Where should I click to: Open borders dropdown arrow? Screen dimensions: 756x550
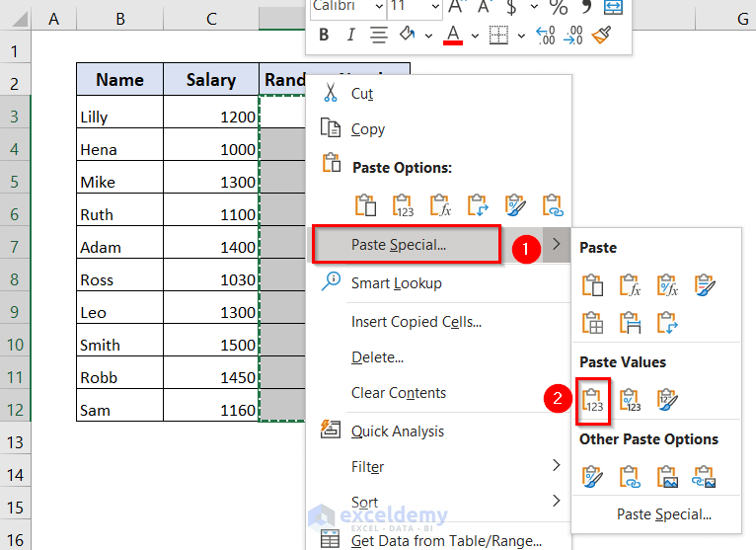pyautogui.click(x=521, y=36)
